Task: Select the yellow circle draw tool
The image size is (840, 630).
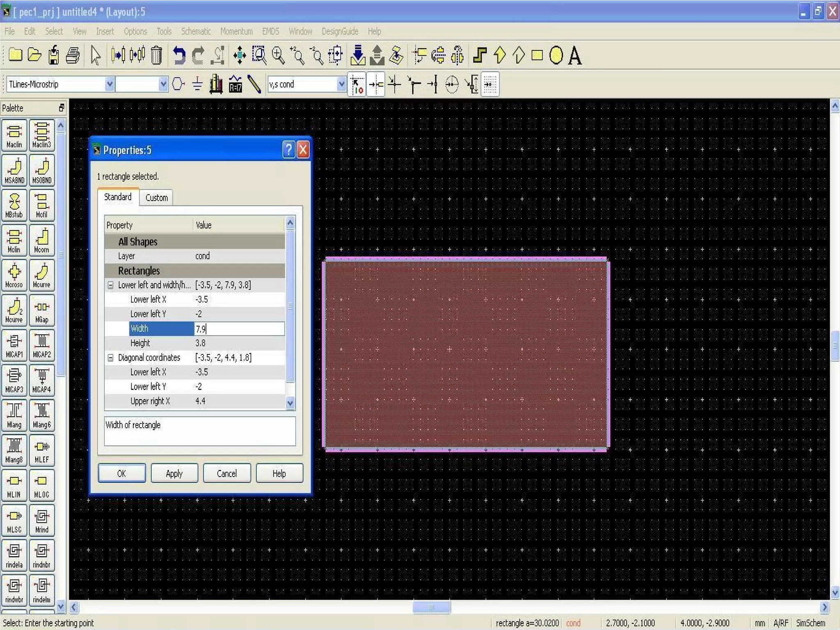Action: (x=556, y=55)
